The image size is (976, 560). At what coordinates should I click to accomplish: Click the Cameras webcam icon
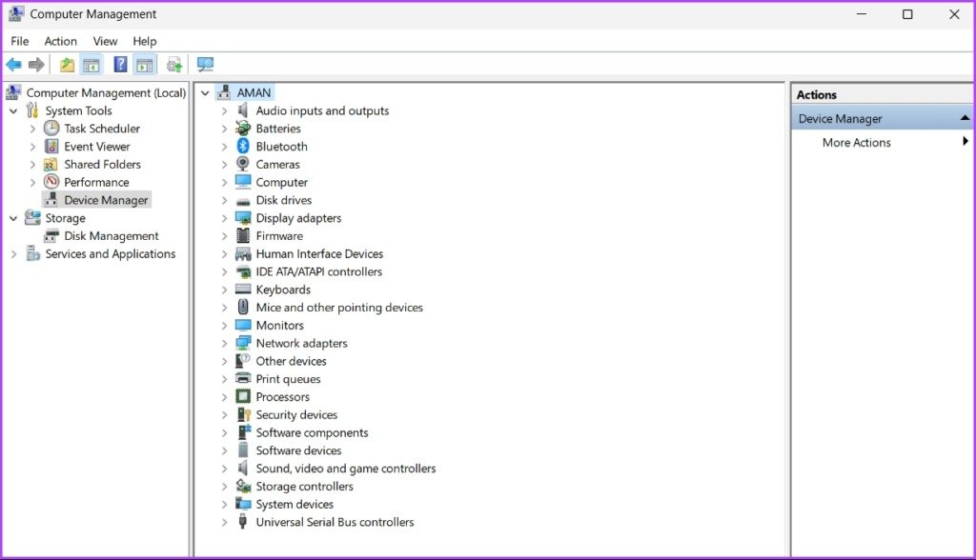[243, 164]
